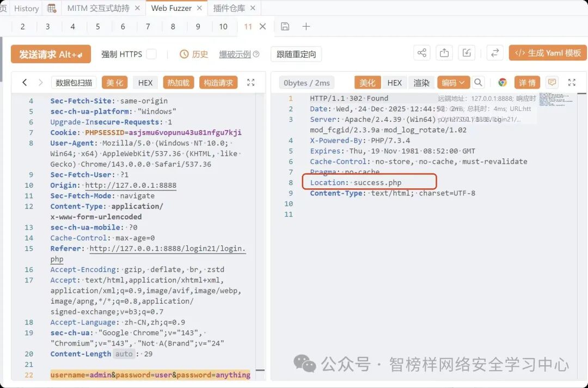Click the Details (详情) button
Viewport: 588px width, 388px height.
tap(527, 83)
